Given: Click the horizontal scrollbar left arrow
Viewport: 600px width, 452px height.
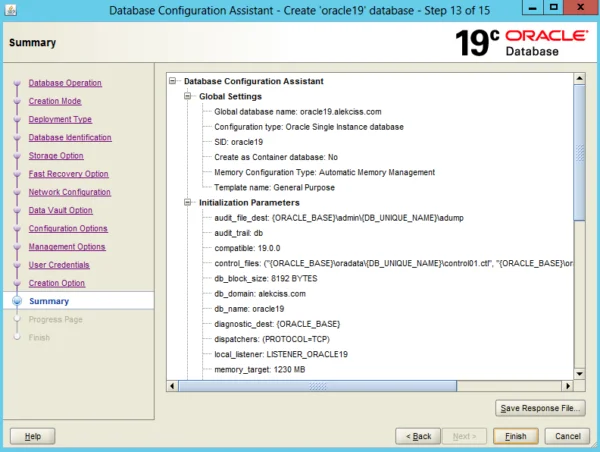Looking at the screenshot, I should (x=172, y=386).
